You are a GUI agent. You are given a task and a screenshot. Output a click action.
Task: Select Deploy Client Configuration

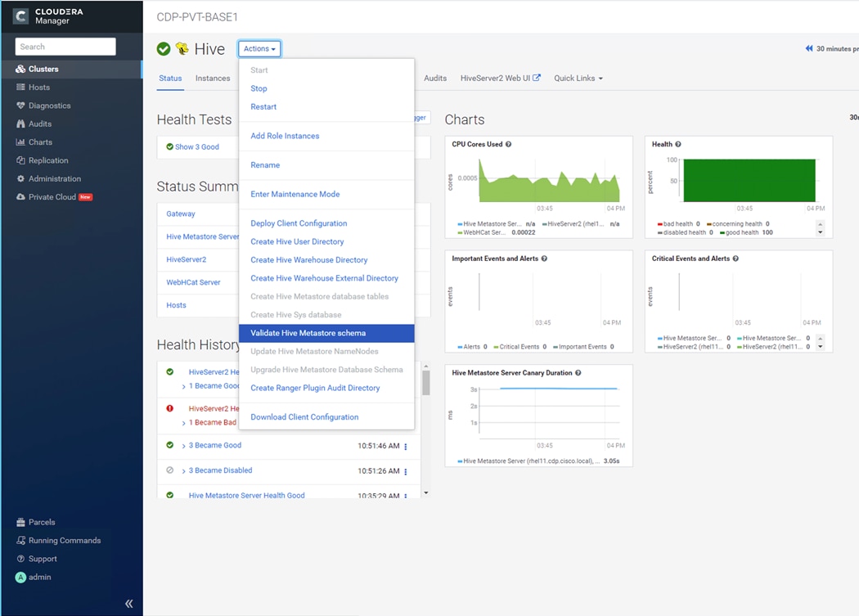326,223
